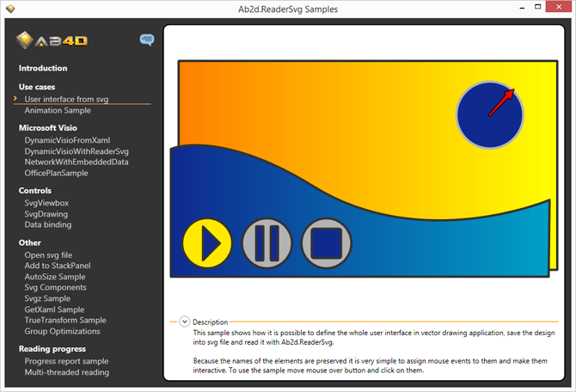The width and height of the screenshot is (576, 392).
Task: Open Group Optimizations sample
Action: tap(62, 331)
